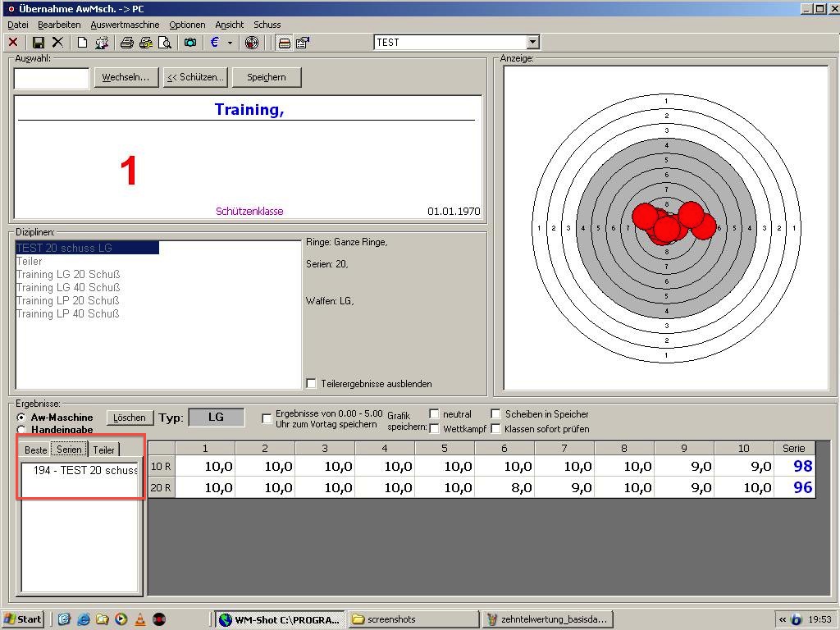
Task: Click the blue Euro symbol icon
Action: click(x=215, y=43)
